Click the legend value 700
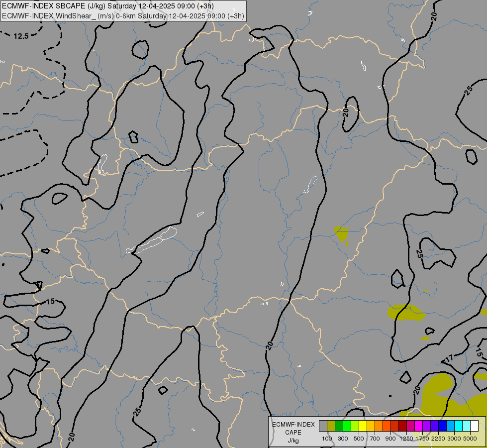 pos(375,439)
